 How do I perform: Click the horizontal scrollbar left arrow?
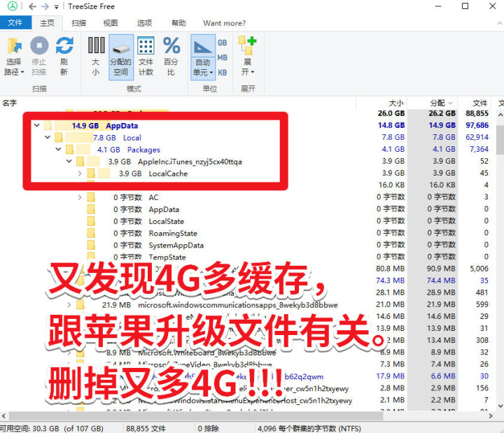(3, 416)
